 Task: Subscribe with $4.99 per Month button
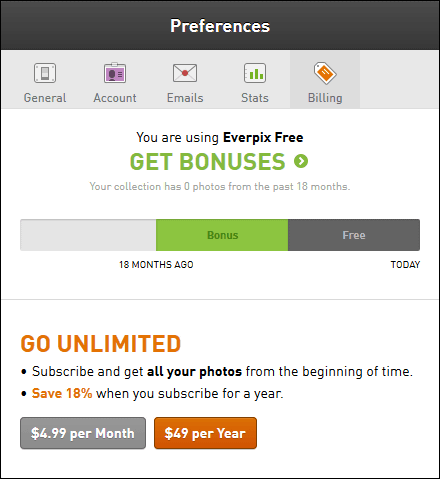pyautogui.click(x=83, y=433)
